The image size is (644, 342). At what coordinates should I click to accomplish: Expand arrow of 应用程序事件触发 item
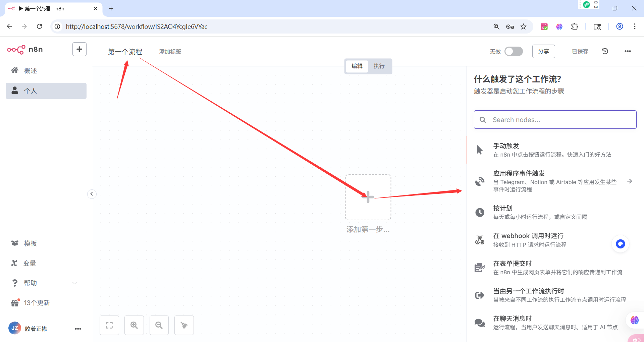[630, 181]
